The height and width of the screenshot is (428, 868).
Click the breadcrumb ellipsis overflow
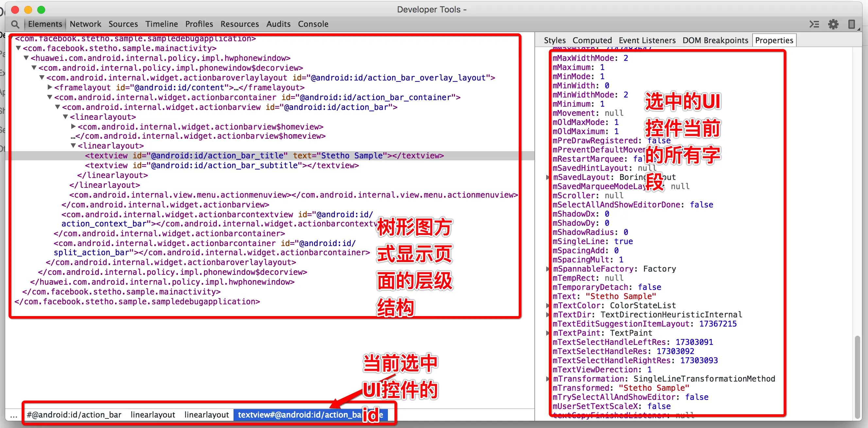pos(13,415)
